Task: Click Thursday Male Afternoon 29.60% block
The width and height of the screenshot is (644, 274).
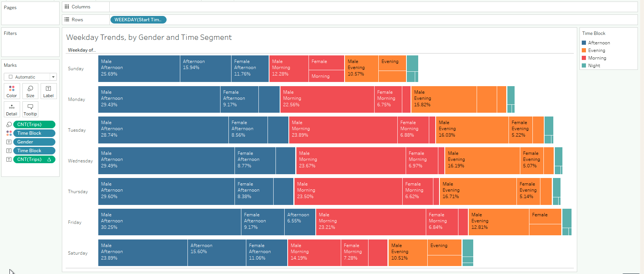Action: point(166,192)
